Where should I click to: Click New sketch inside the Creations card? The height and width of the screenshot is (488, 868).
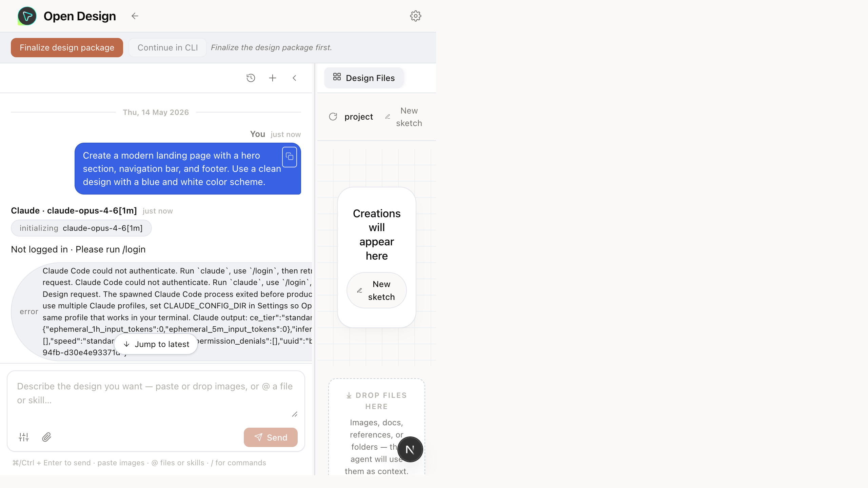(x=376, y=290)
